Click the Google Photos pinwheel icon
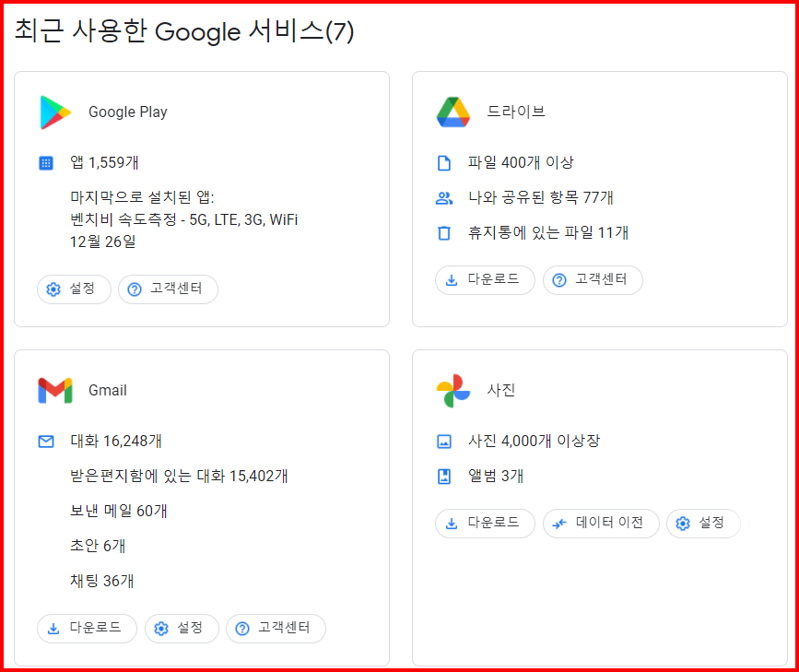 pyautogui.click(x=453, y=391)
